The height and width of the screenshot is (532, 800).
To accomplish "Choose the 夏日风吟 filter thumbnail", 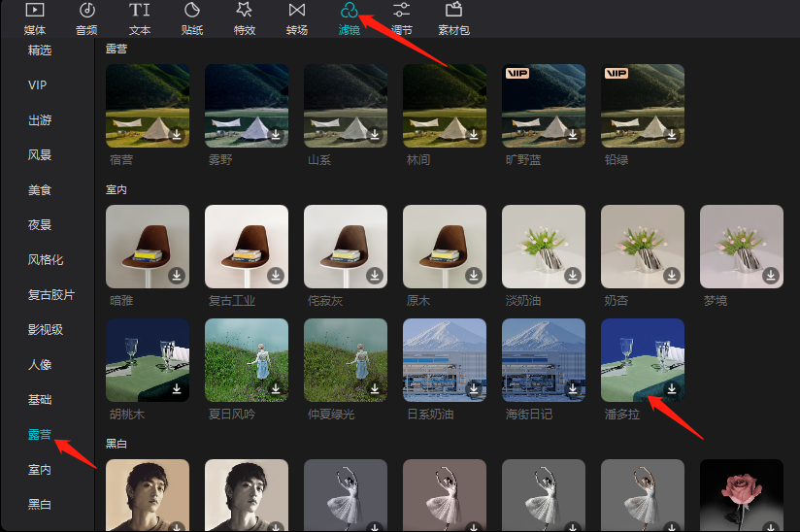I will [x=247, y=360].
